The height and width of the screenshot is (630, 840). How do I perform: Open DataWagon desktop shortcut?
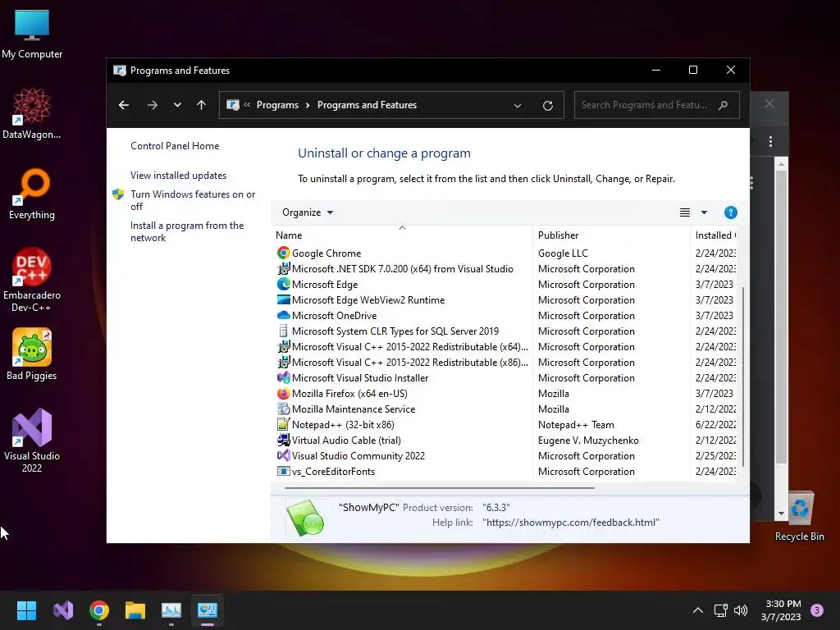click(32, 113)
